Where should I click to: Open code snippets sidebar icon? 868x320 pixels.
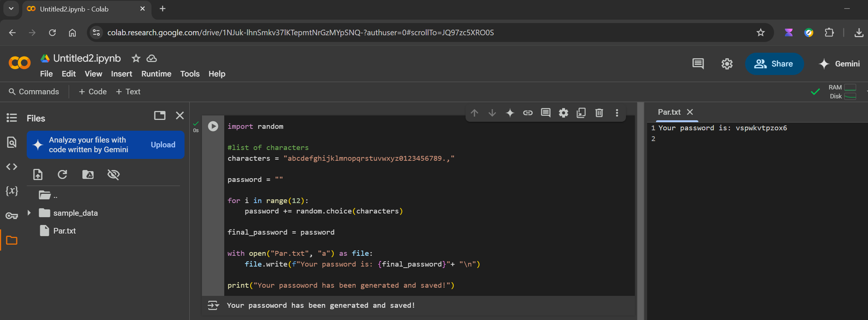pyautogui.click(x=12, y=167)
